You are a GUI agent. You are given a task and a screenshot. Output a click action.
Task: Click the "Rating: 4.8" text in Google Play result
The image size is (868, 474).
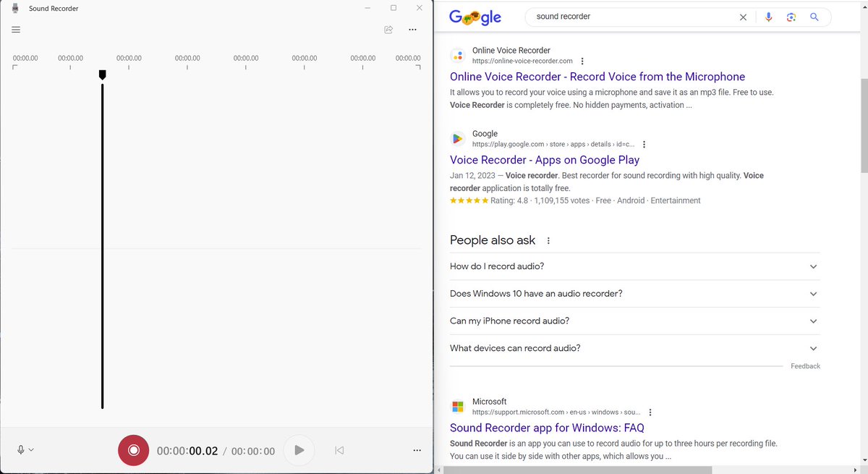pos(509,200)
